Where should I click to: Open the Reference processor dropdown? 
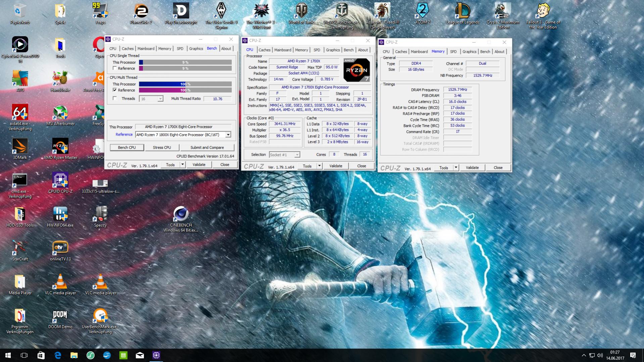[x=228, y=135]
